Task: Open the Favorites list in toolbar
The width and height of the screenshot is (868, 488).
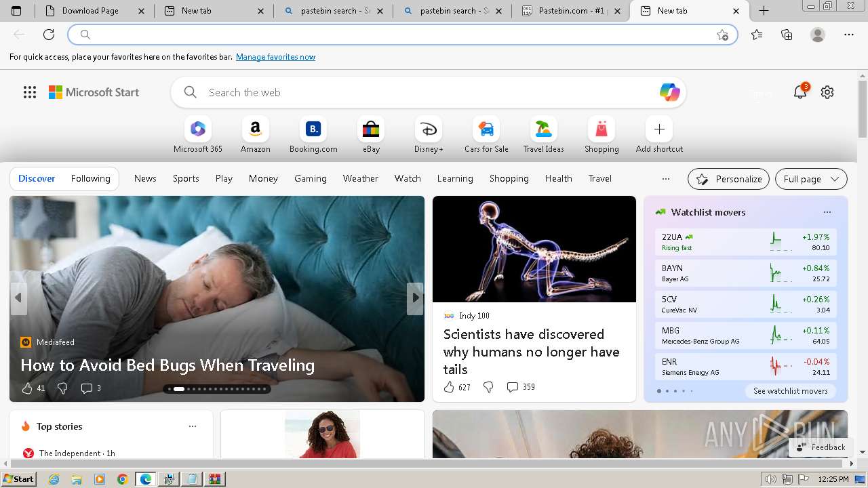Action: coord(757,35)
